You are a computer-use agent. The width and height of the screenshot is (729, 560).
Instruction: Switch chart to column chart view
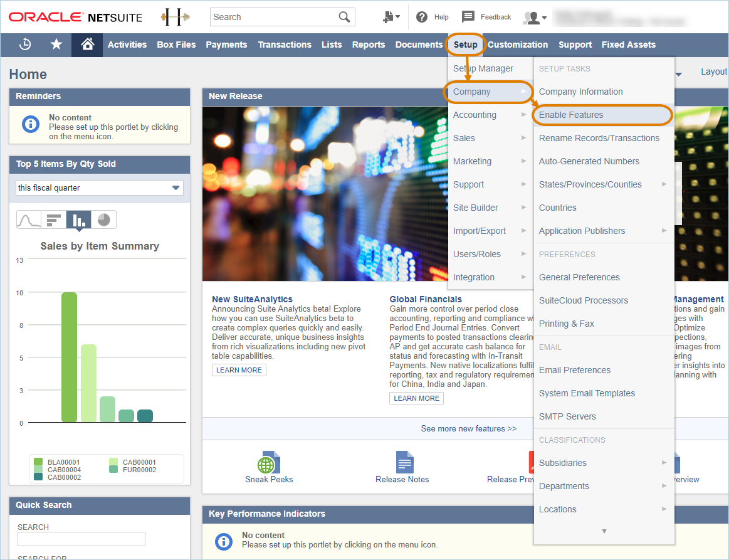(78, 219)
